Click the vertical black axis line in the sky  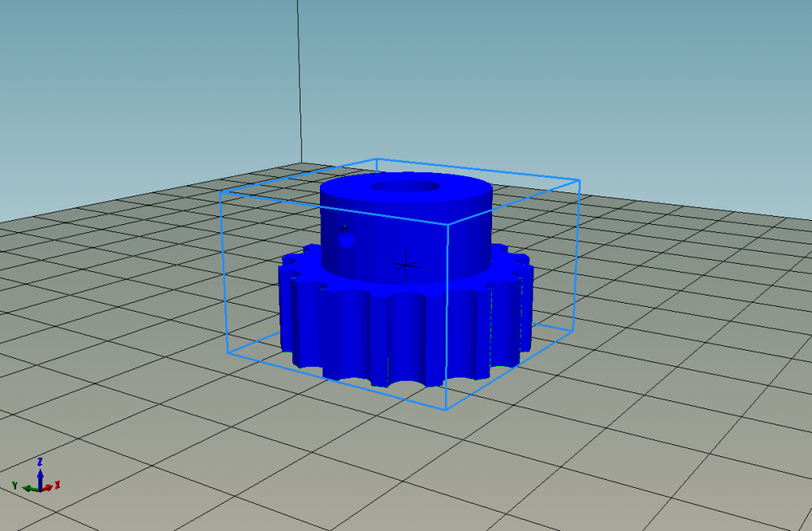(300, 81)
